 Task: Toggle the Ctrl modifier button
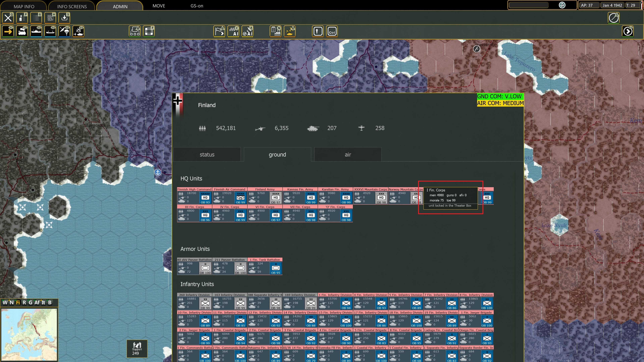click(332, 32)
